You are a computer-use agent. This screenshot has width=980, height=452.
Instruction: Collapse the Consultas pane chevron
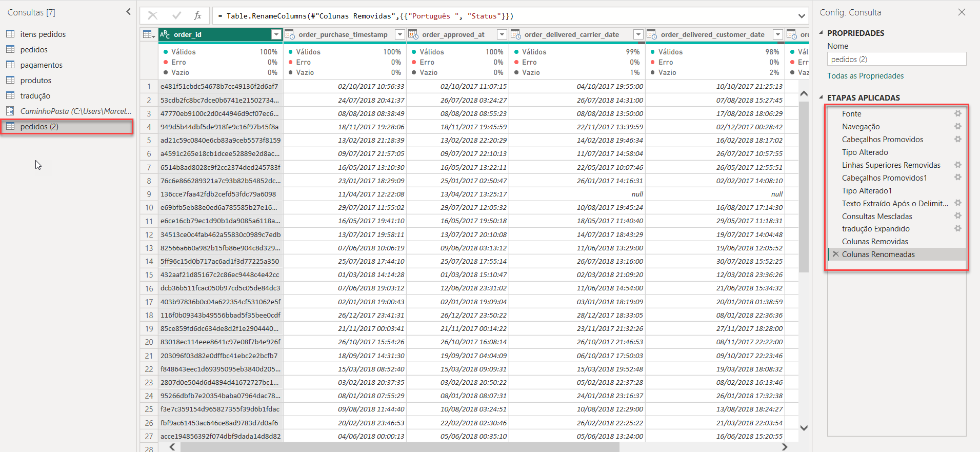coord(128,12)
